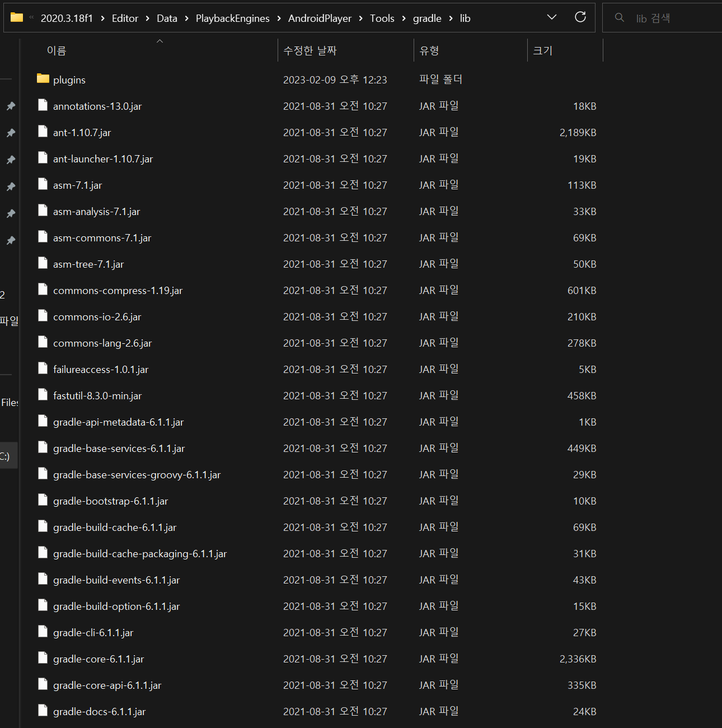
Task: Select the gradle-base-services-groovy-6.1.1.jar file name
Action: coord(137,475)
